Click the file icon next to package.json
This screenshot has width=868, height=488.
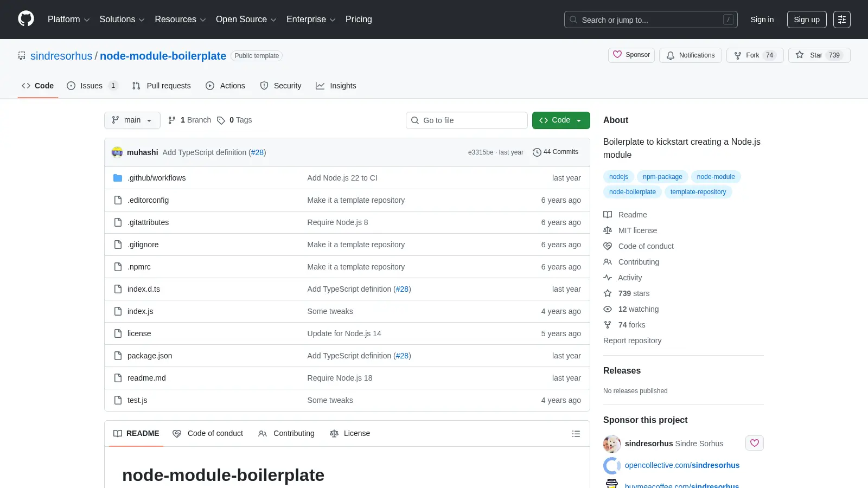118,356
